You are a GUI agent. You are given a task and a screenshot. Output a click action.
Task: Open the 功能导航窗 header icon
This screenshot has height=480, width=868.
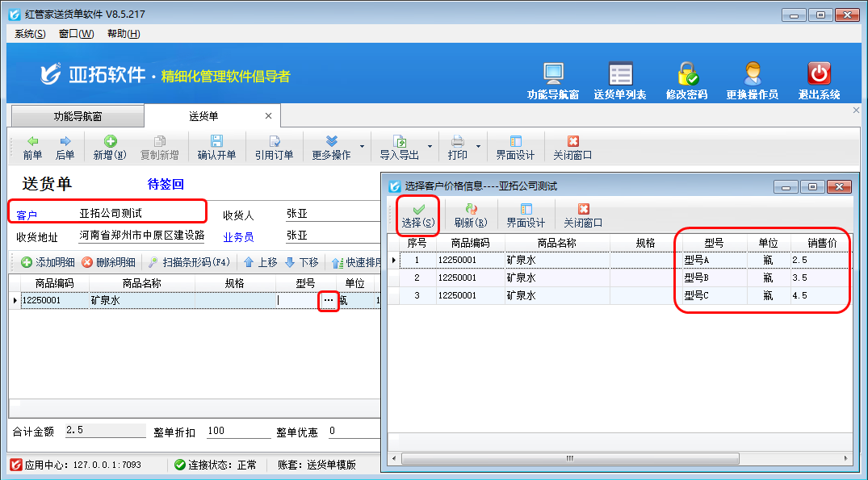pos(553,74)
